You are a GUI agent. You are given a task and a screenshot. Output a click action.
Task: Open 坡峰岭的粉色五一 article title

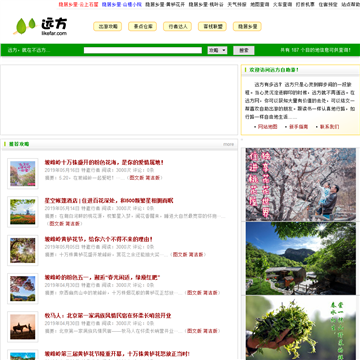(103, 277)
